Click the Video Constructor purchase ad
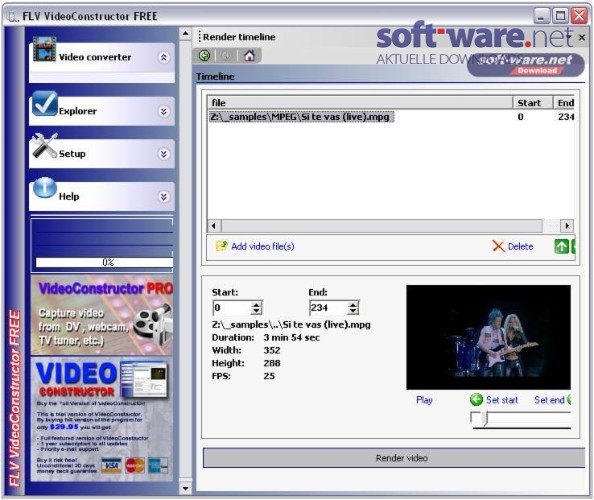Image resolution: width=594 pixels, height=500 pixels. (x=102, y=419)
